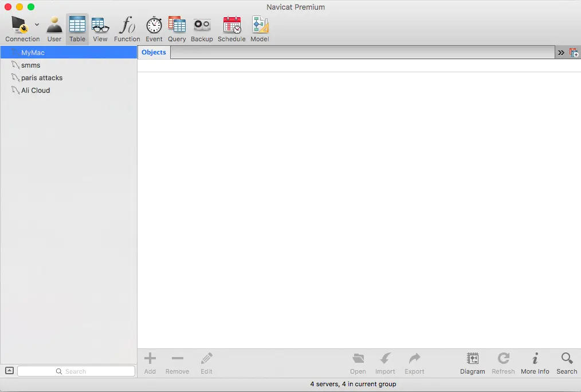This screenshot has width=581, height=392.
Task: Show More Info panel
Action: 535,363
